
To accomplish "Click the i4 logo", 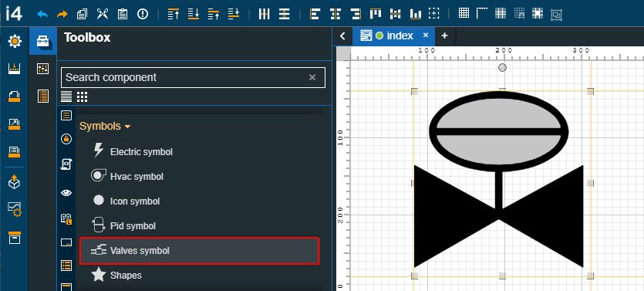I will pyautogui.click(x=14, y=14).
